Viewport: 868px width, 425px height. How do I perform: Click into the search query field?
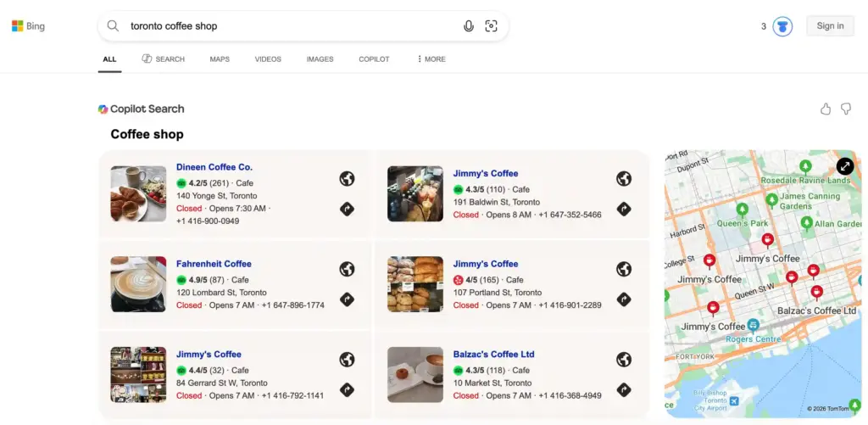coord(292,26)
